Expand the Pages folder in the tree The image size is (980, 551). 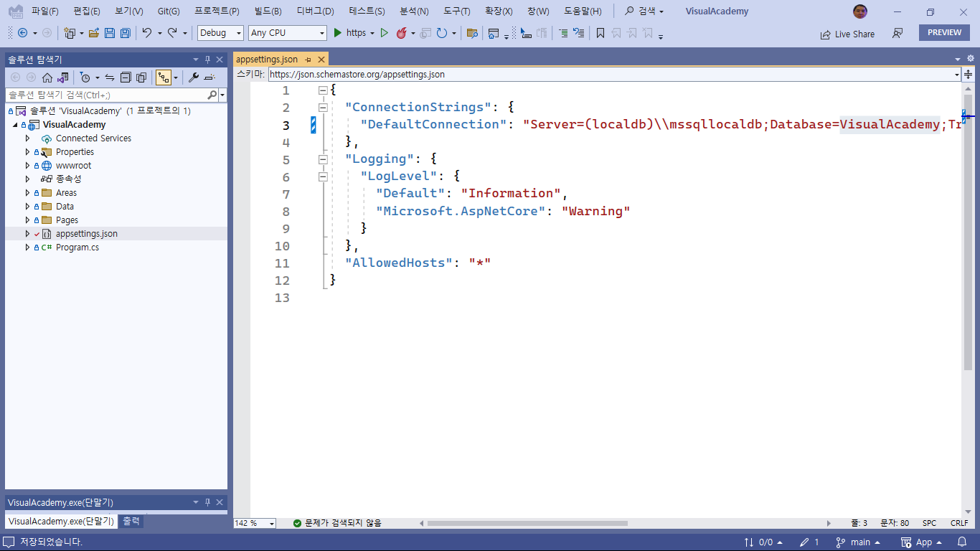click(x=28, y=220)
